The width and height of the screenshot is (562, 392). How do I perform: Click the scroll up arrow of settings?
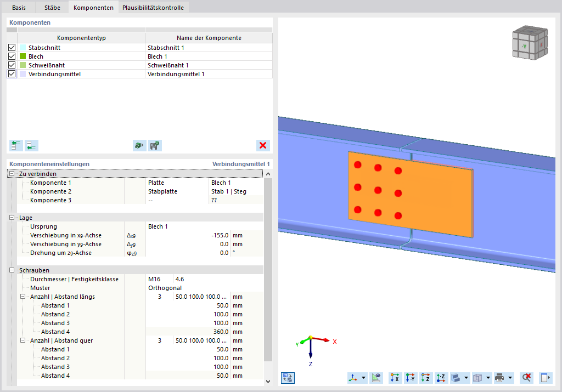coord(268,174)
